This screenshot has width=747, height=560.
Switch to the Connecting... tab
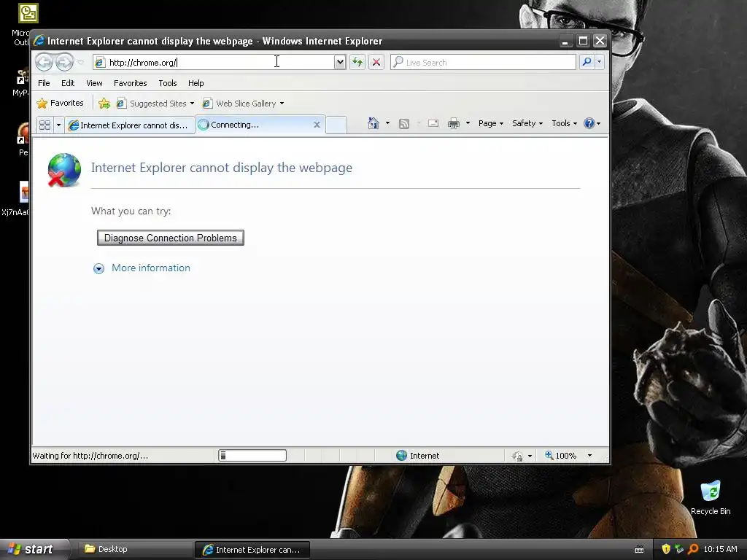[255, 125]
